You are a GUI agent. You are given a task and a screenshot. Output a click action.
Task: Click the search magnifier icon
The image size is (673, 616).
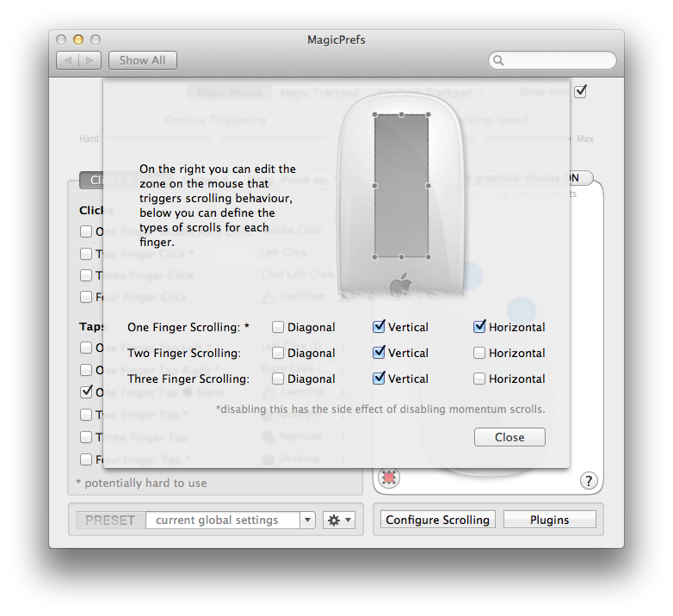pos(498,60)
